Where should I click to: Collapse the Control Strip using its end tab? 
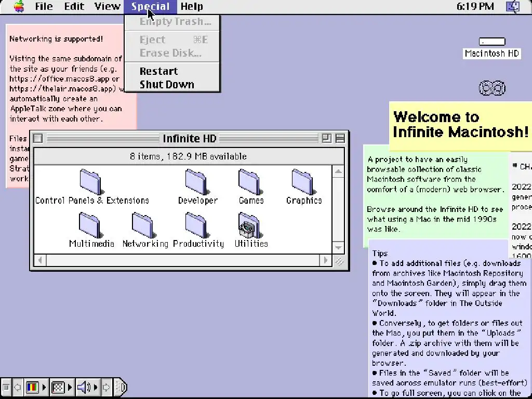121,387
